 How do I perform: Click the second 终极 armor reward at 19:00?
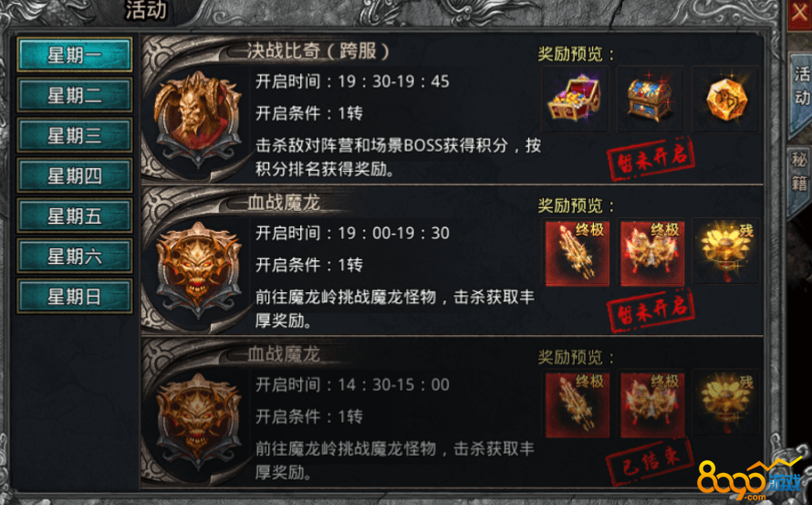click(x=652, y=252)
